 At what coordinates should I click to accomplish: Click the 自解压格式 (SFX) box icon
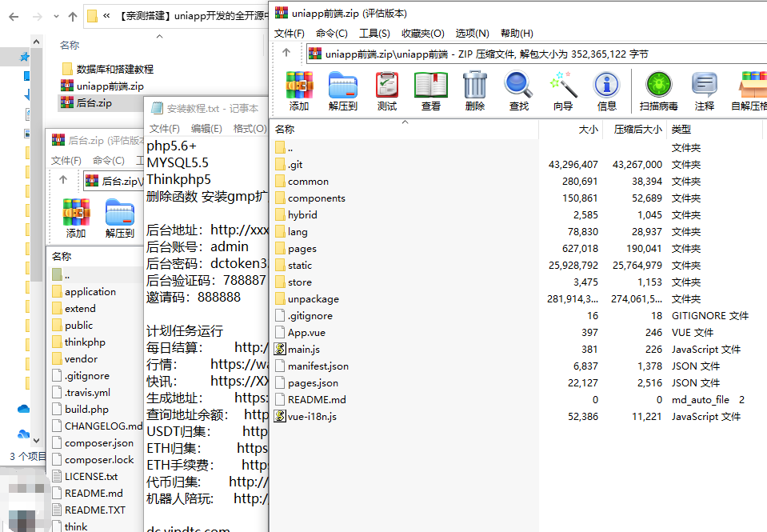(753, 85)
